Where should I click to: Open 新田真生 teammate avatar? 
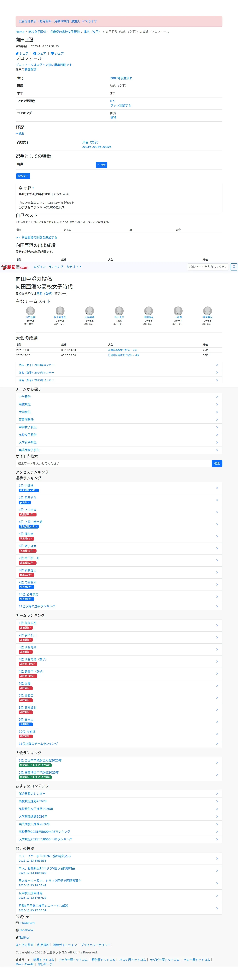coord(119,311)
